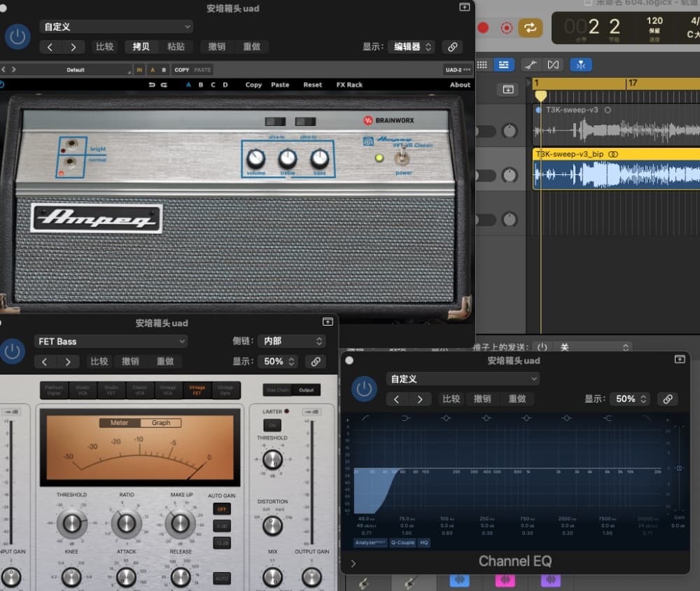Toggle the Channel EQ plugin power button
Screen dimensions: 700x591
[364, 389]
